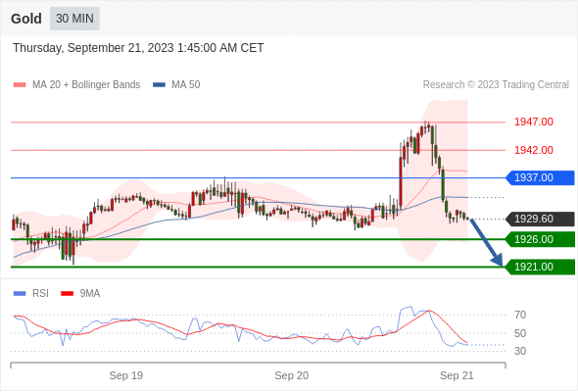
Task: Click the blue downward forecast arrow head
Action: click(x=498, y=260)
